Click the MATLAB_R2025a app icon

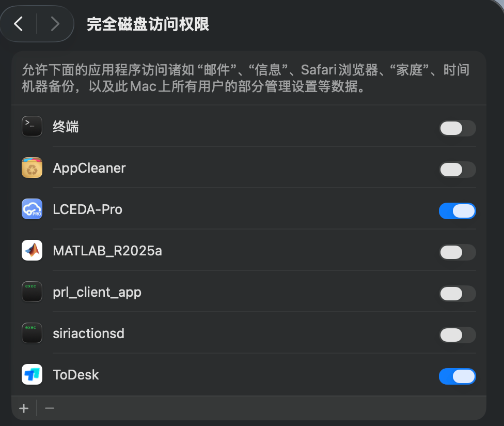tap(32, 251)
